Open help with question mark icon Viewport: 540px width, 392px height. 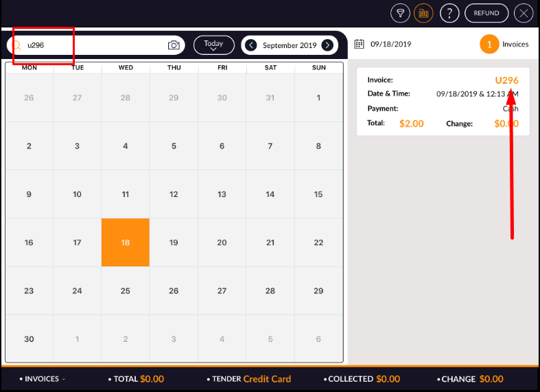tap(449, 13)
